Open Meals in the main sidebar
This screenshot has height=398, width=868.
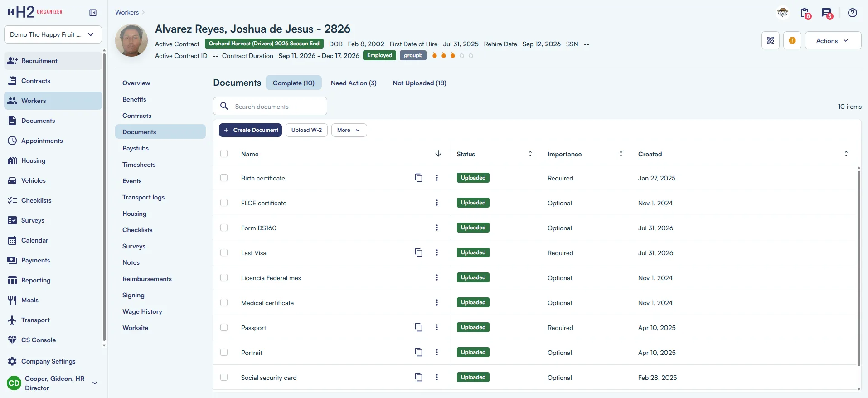tap(53, 300)
